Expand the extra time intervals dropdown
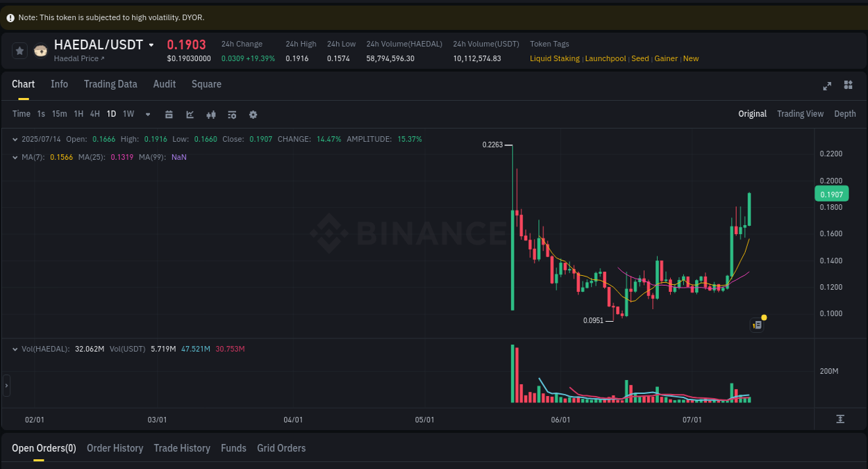The height and width of the screenshot is (469, 868). [x=147, y=114]
